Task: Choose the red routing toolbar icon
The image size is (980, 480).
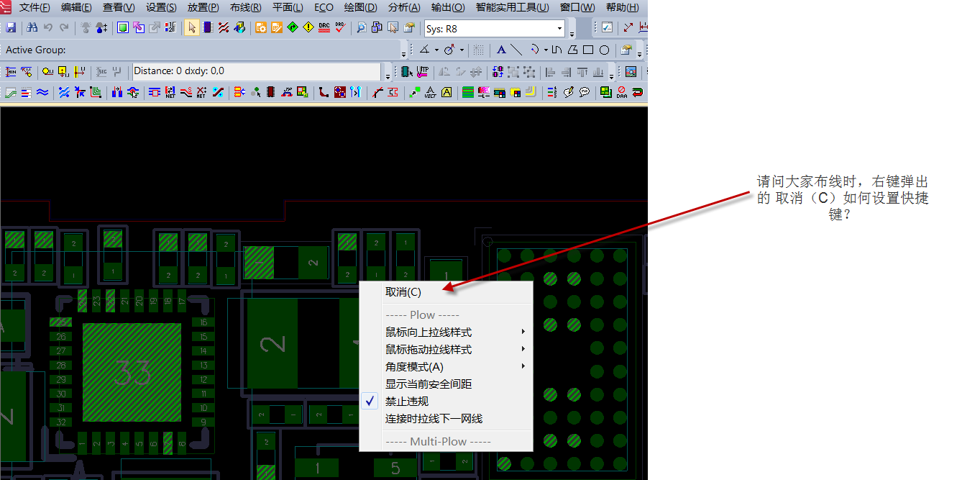Action: 224,28
